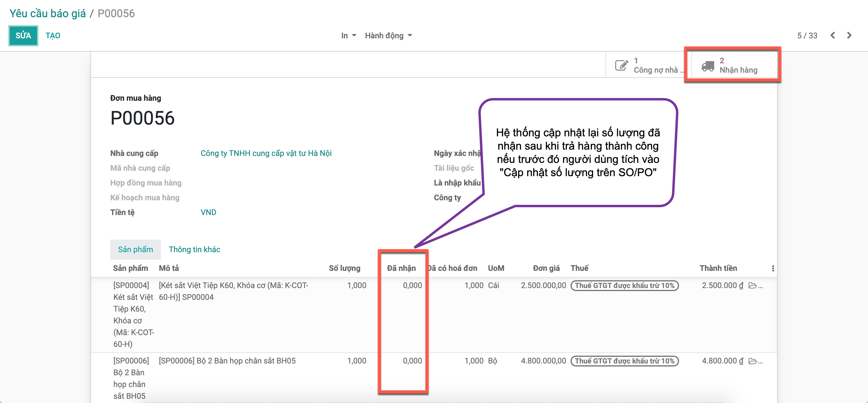Go to next record arrow

click(x=849, y=35)
